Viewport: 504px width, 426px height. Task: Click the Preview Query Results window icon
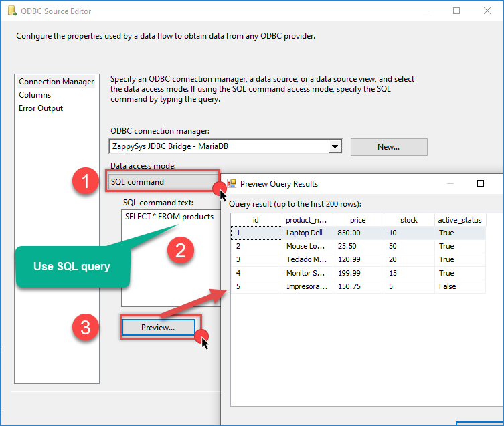(x=232, y=183)
